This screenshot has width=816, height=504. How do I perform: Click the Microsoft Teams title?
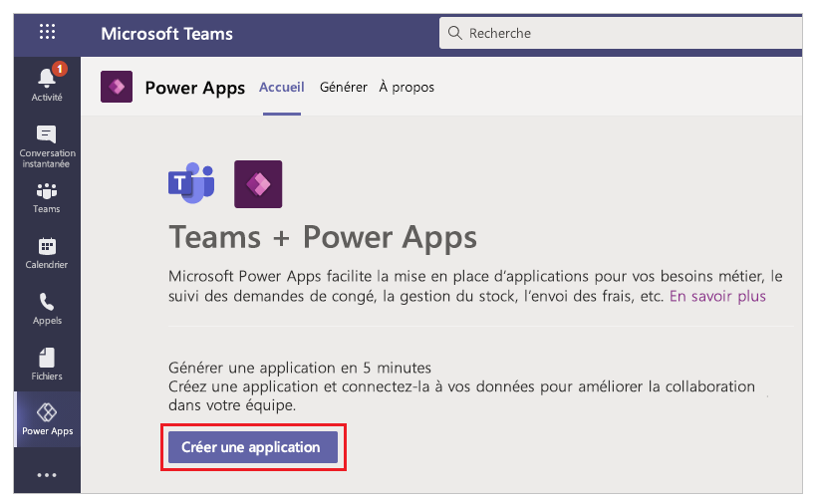pyautogui.click(x=167, y=34)
